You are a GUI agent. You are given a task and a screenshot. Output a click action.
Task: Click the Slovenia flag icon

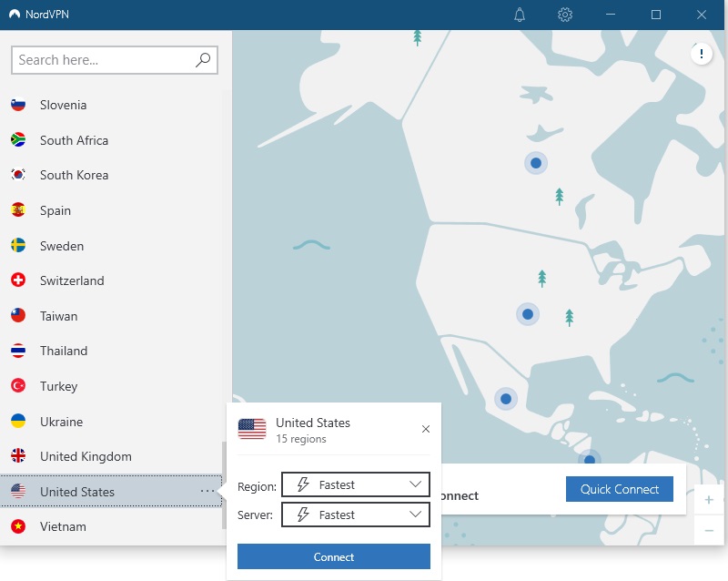click(x=18, y=105)
